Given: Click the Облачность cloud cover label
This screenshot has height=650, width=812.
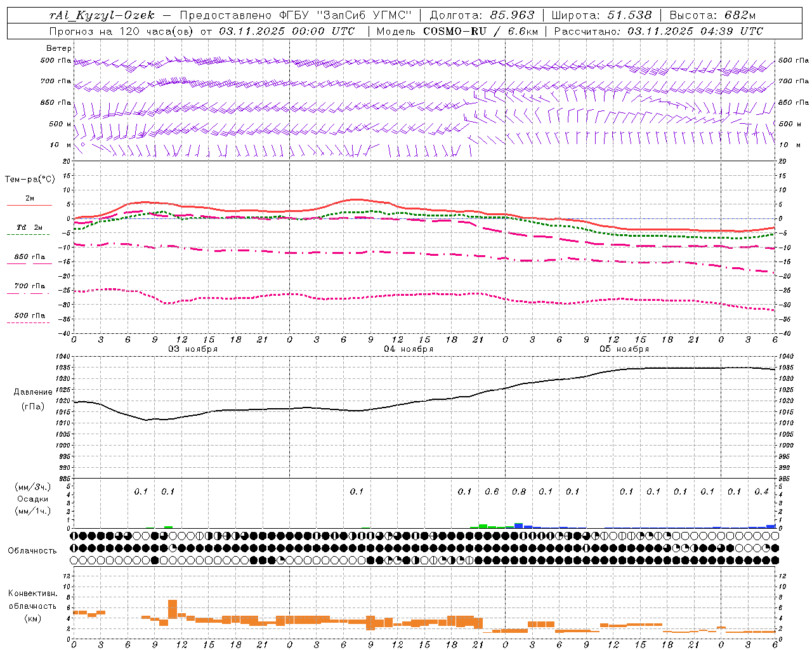Looking at the screenshot, I should point(32,551).
